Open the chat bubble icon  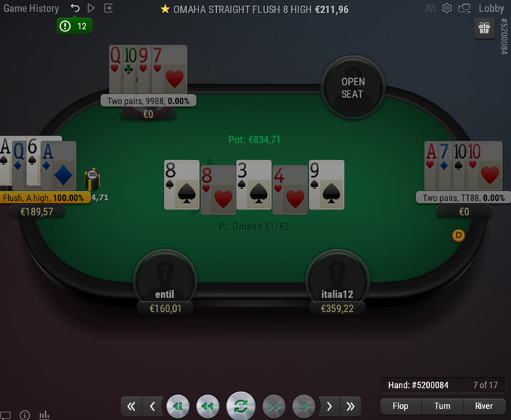6,415
